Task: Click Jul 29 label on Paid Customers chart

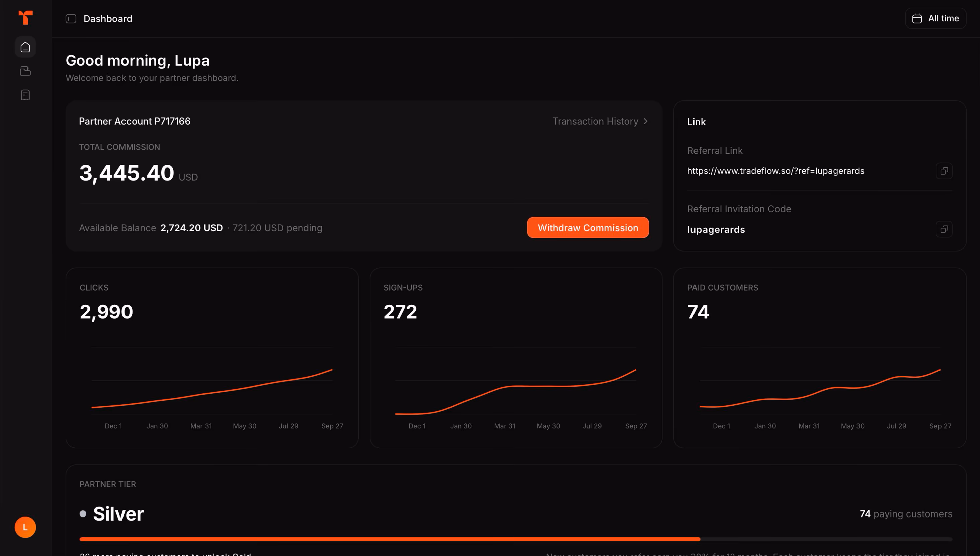Action: point(896,426)
